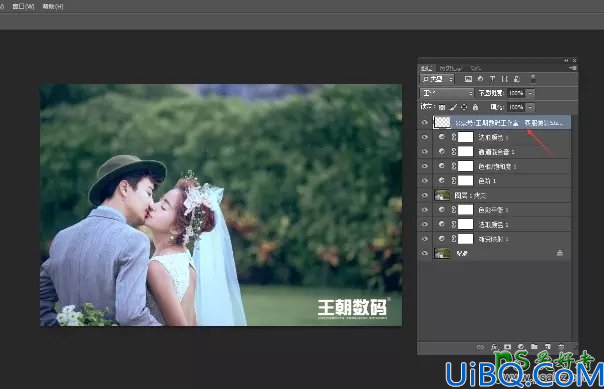Click Levels layer adjustment icon
605x389 pixels.
click(x=442, y=181)
